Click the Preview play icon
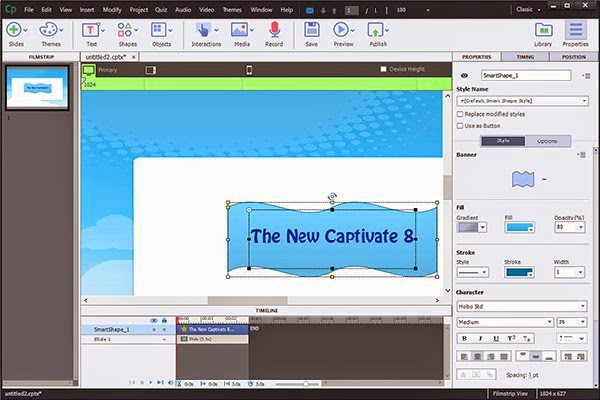 (x=341, y=30)
